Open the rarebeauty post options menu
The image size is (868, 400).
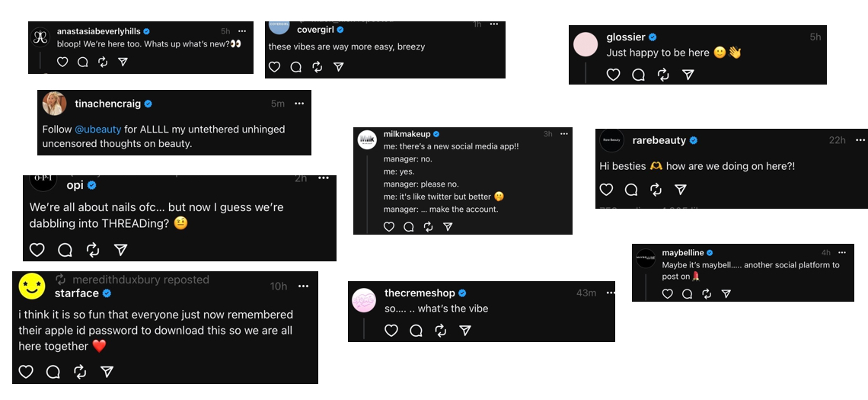coord(860,140)
